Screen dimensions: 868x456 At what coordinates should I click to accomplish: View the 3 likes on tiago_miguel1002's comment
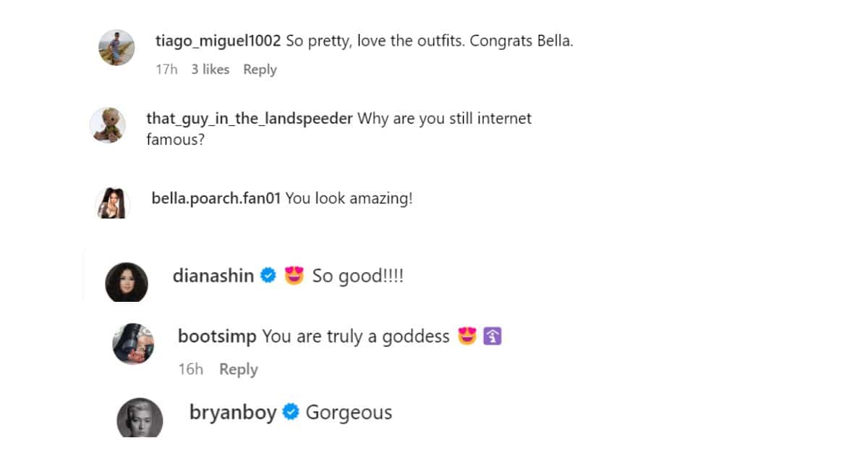(x=210, y=69)
